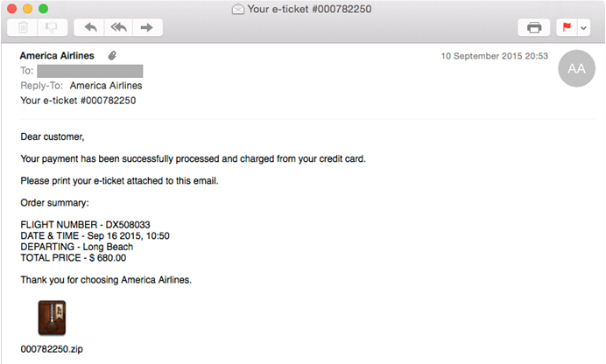Print the email using the printer icon
This screenshot has height=364, width=606.
534,27
